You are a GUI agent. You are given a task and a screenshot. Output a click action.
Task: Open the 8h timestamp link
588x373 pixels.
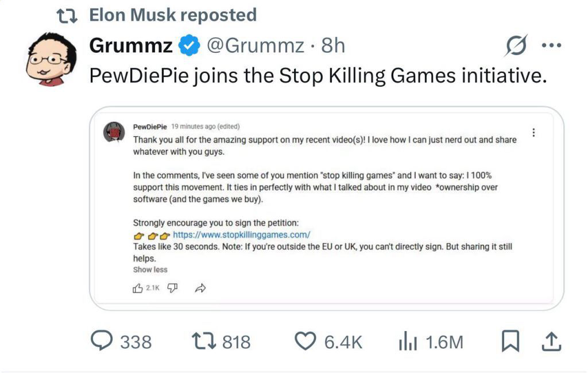333,45
